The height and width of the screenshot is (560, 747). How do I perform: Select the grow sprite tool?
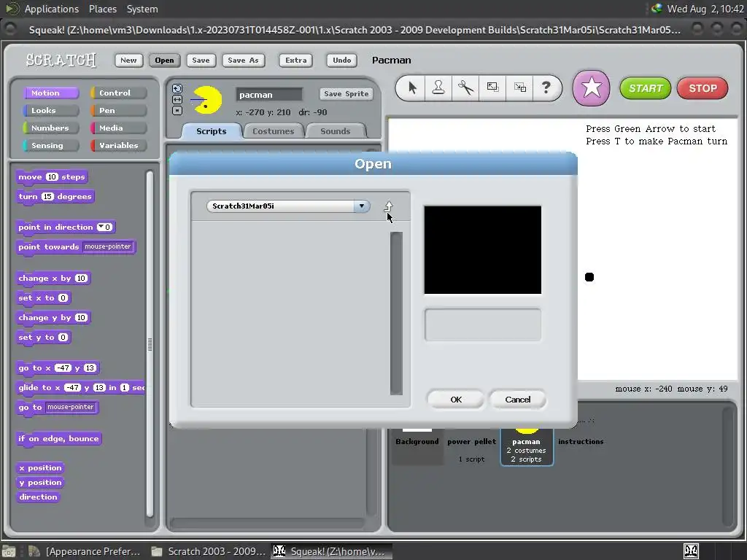(492, 87)
